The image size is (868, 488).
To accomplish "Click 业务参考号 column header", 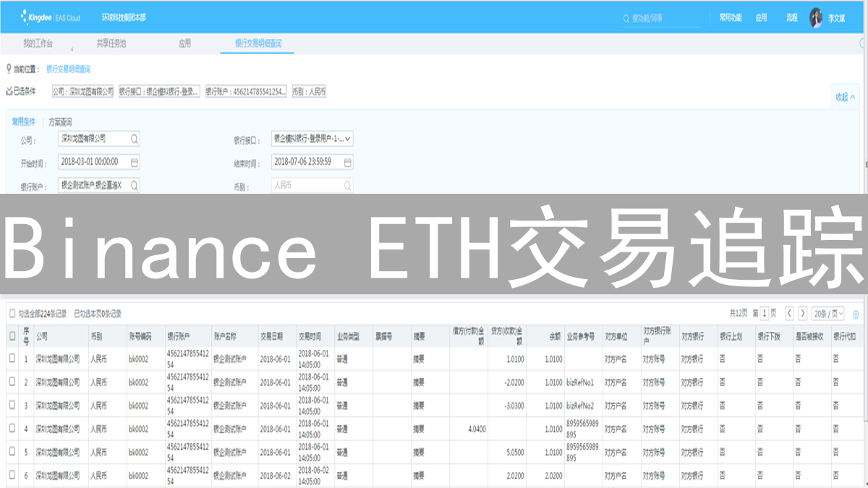I will 581,337.
